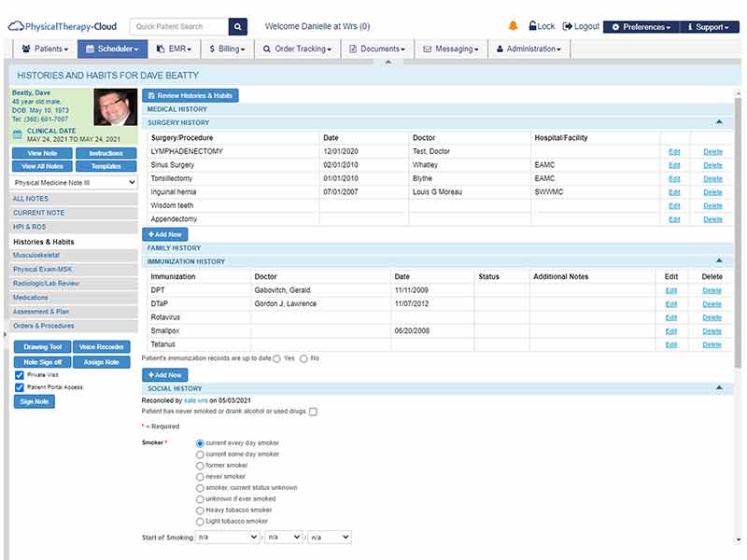This screenshot has height=560, width=747.
Task: Collapse Social History section arrow
Action: pyautogui.click(x=719, y=388)
